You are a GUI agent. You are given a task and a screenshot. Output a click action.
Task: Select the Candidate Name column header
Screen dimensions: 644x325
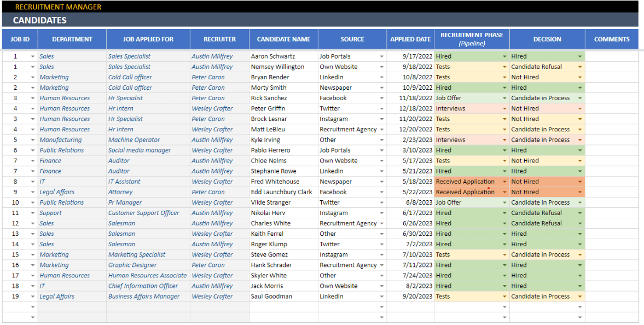click(283, 39)
